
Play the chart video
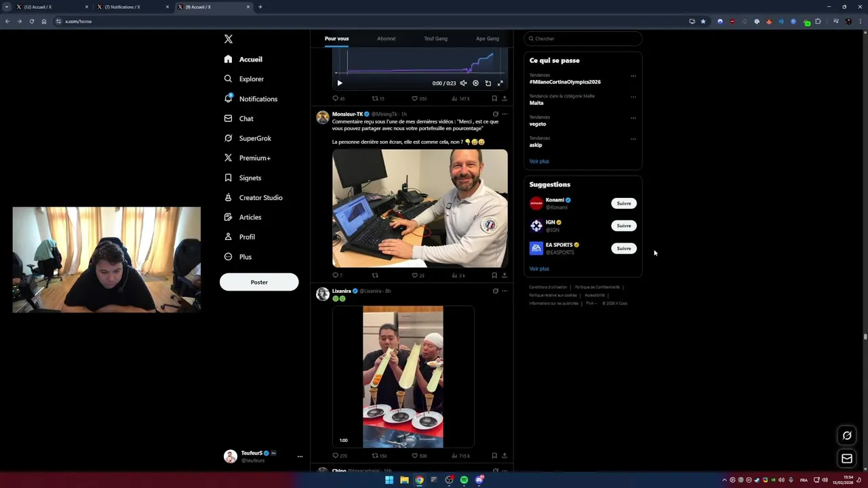point(340,83)
